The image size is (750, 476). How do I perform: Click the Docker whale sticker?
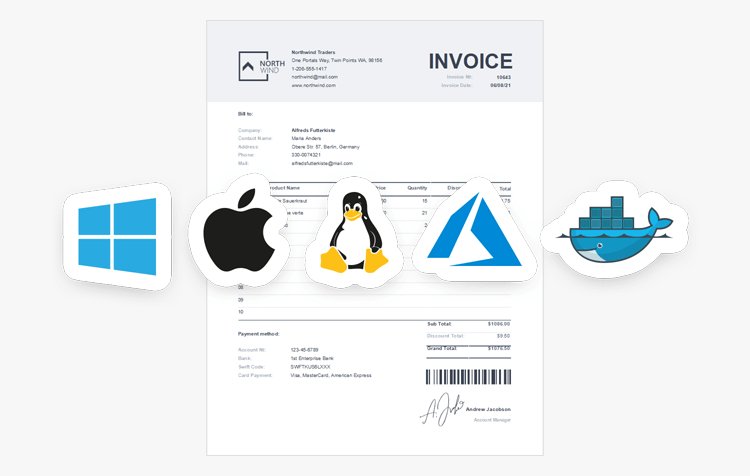(615, 230)
